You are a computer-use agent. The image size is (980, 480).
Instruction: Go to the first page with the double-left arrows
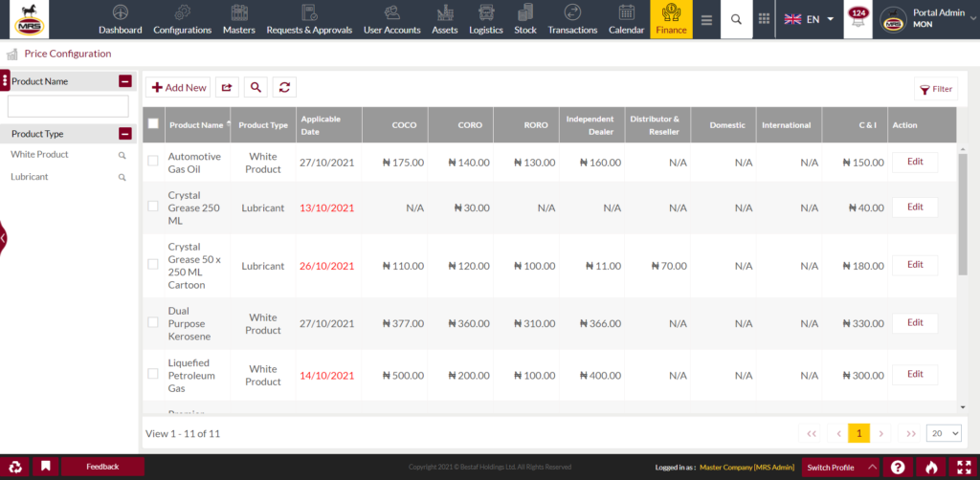point(812,433)
